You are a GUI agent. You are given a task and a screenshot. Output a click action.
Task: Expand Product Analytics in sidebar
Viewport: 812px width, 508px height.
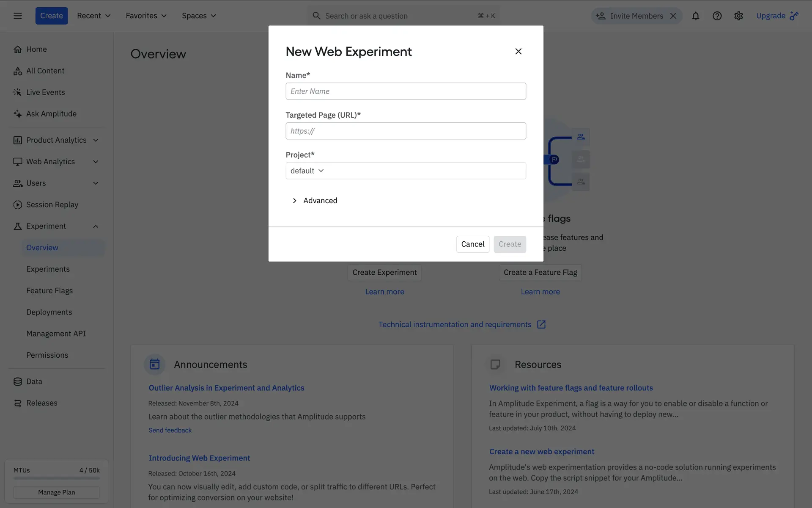pyautogui.click(x=96, y=140)
